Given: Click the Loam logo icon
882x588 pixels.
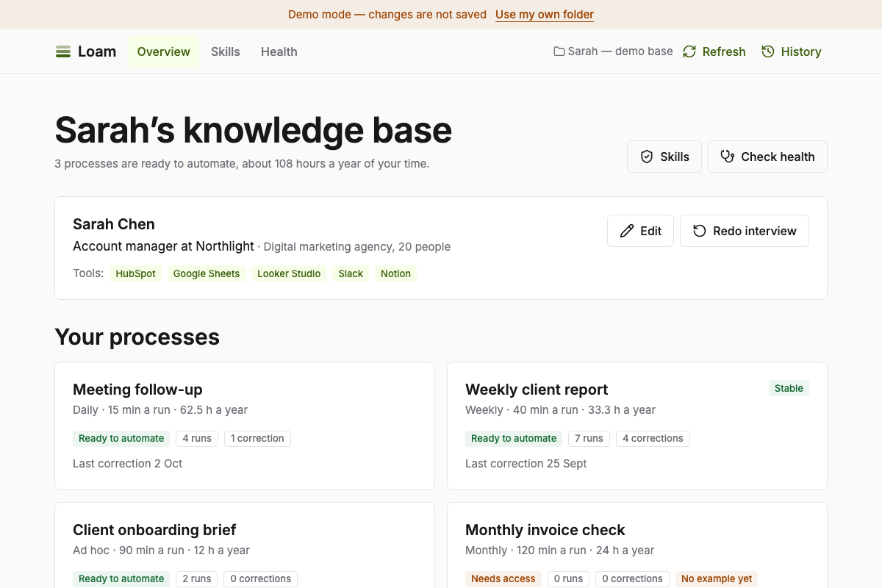Looking at the screenshot, I should coord(63,51).
